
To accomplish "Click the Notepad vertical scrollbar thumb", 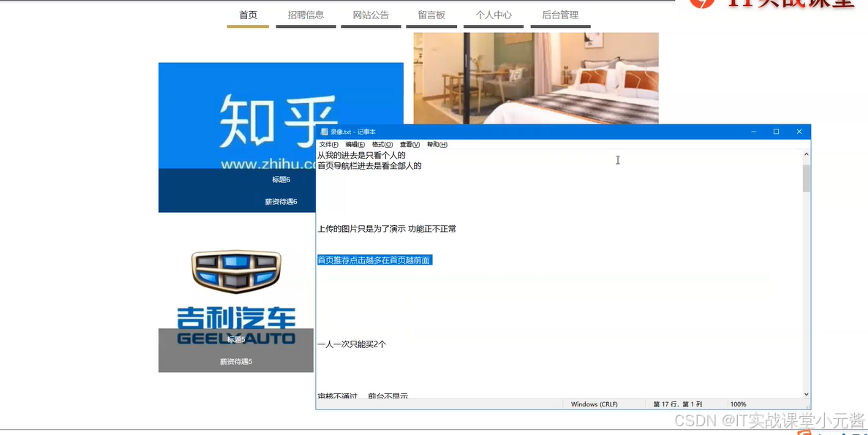I will [806, 178].
